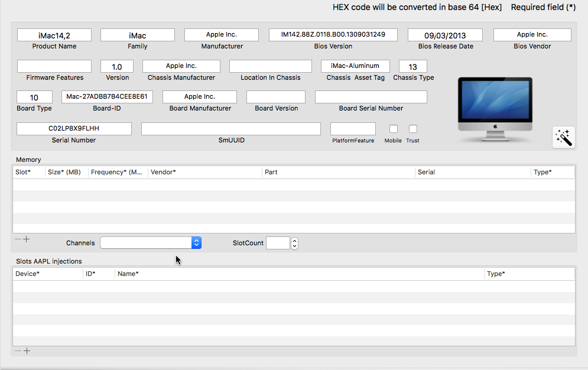Focus the Board-ID text field
The width and height of the screenshot is (588, 370).
107,97
